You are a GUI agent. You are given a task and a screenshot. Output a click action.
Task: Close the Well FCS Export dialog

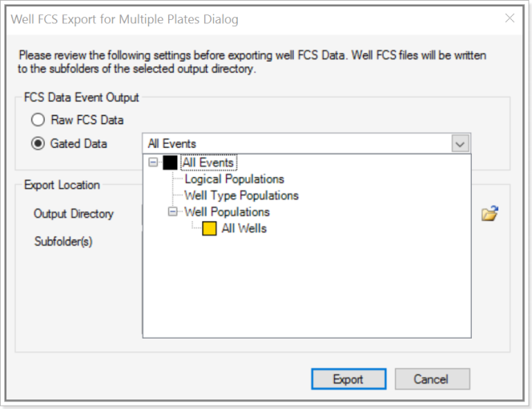510,18
